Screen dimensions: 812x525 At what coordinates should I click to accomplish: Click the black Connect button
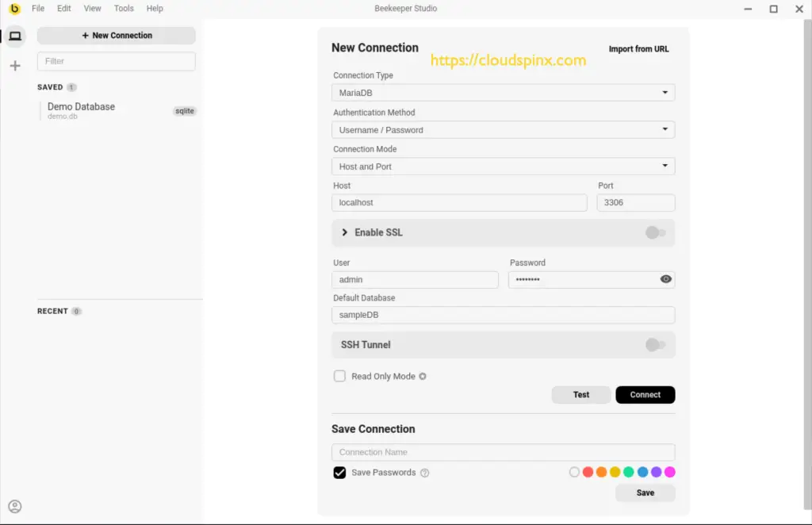click(x=645, y=395)
